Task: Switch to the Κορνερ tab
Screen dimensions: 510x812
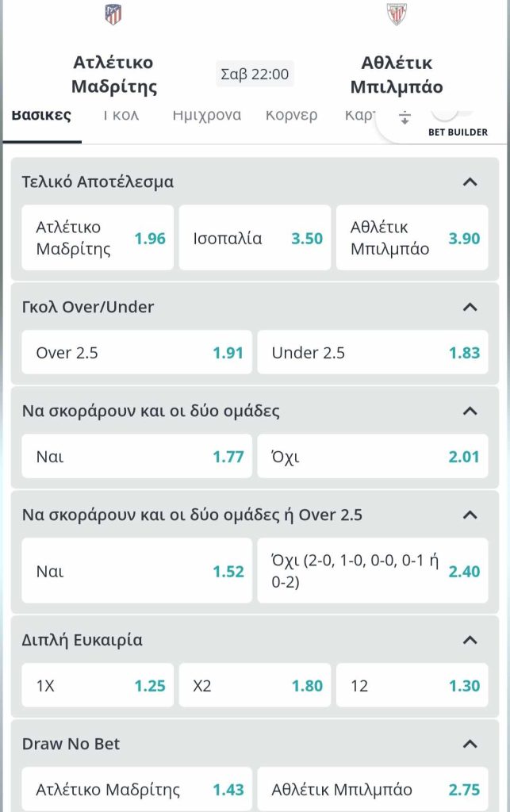Action: click(x=292, y=115)
